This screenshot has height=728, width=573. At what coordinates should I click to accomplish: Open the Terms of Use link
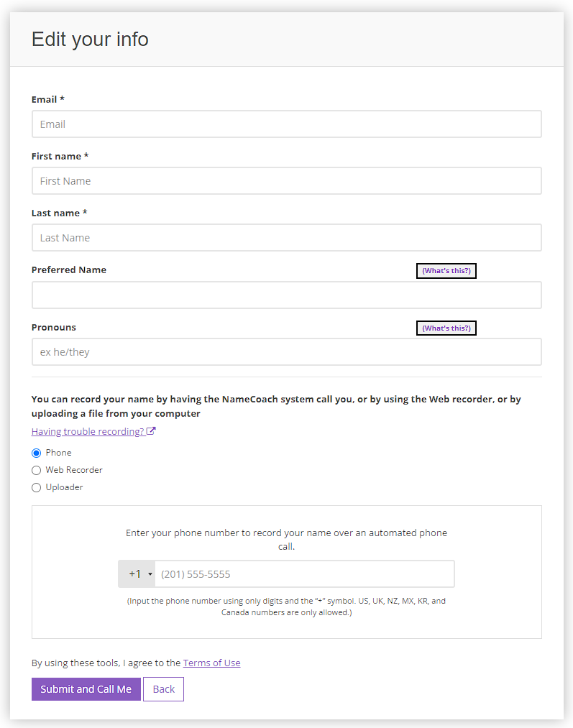[x=212, y=663]
